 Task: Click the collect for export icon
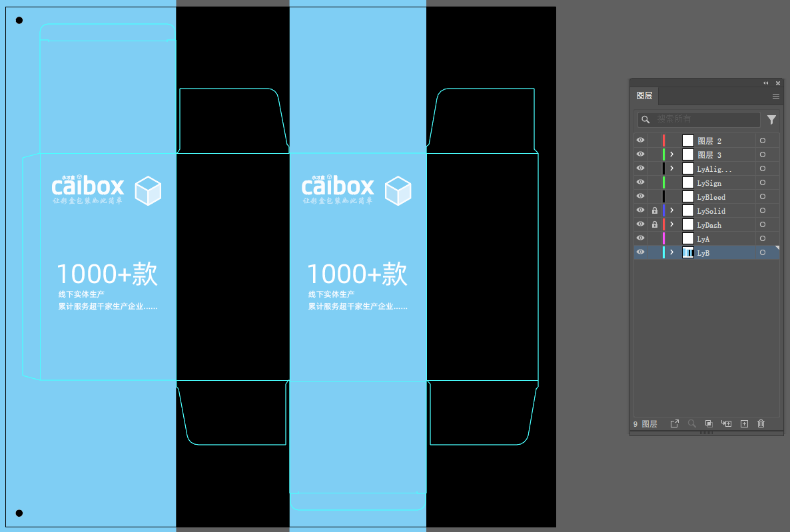click(x=675, y=423)
